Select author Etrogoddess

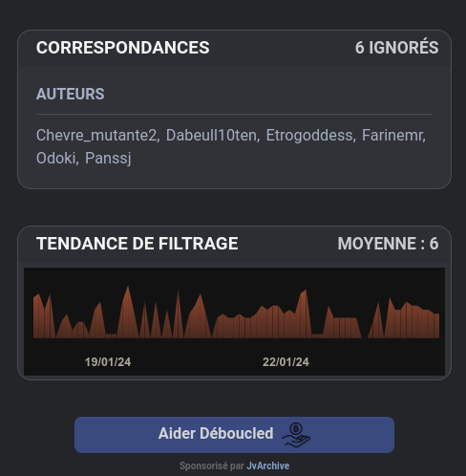pyautogui.click(x=310, y=136)
